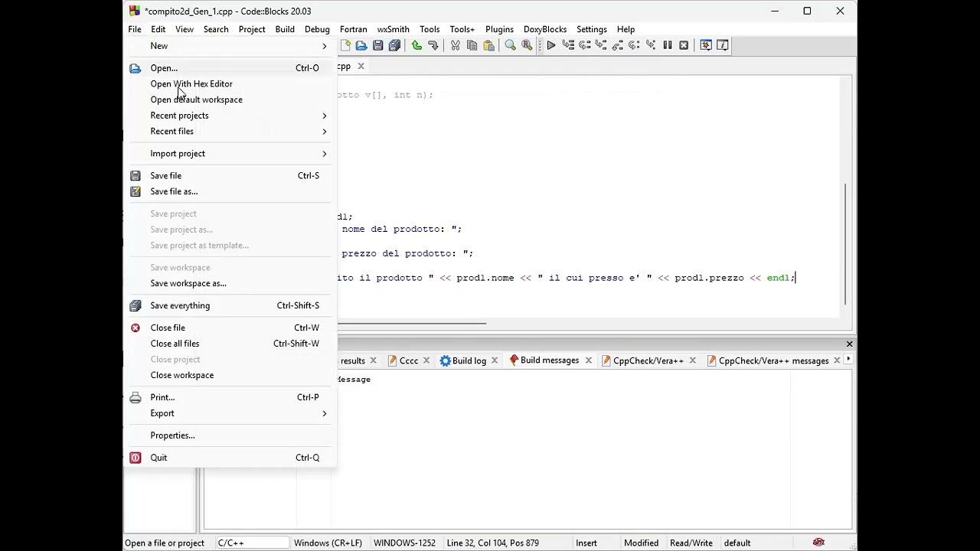Click the editor horizontal scrollbar
The width and height of the screenshot is (980, 551).
411,324
